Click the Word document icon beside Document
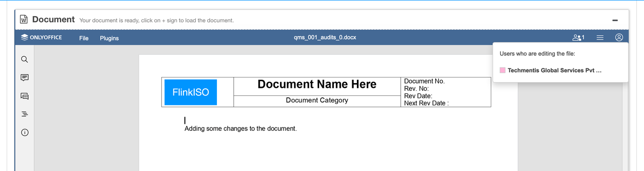Viewport: 644px width, 171px height. 24,20
